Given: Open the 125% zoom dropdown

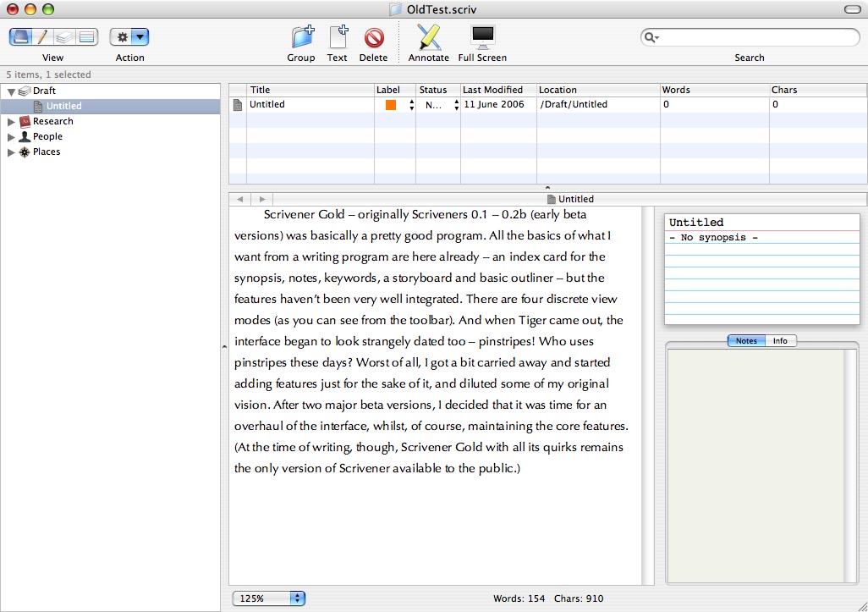Looking at the screenshot, I should [x=269, y=598].
